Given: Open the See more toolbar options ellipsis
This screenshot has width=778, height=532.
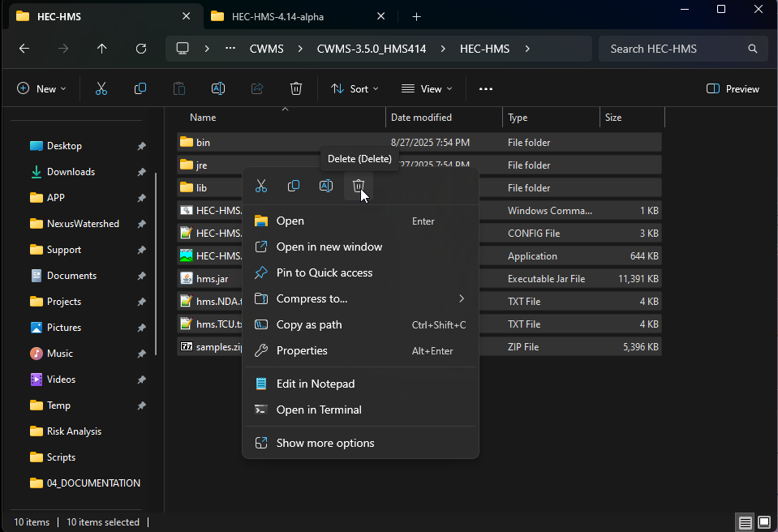Looking at the screenshot, I should pos(486,89).
